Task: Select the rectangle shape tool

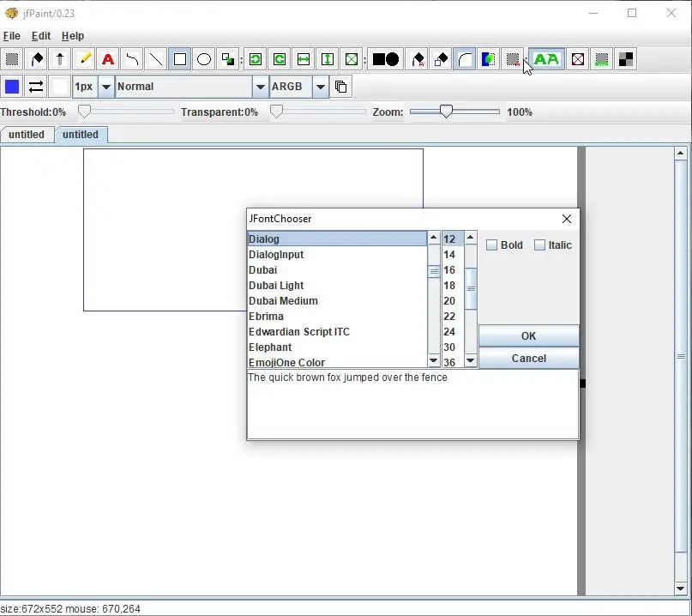Action: pyautogui.click(x=180, y=59)
